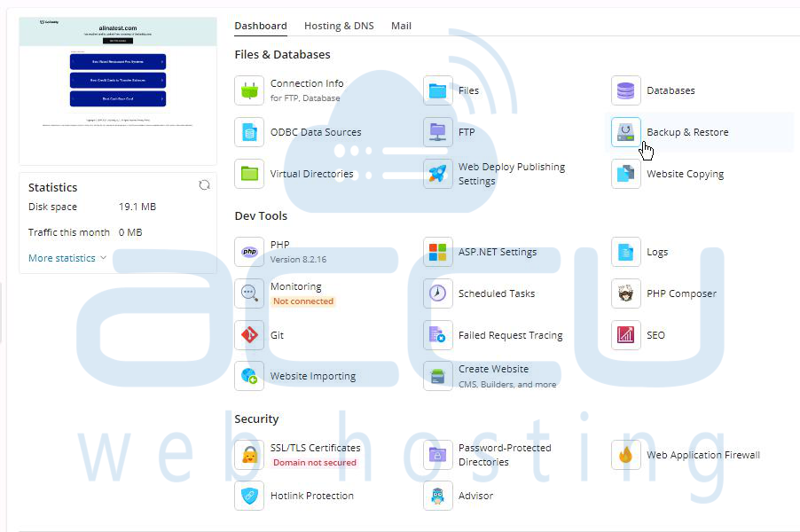Screen dimensions: 800x532
Task: Open the Website Copying icon
Action: click(x=626, y=174)
